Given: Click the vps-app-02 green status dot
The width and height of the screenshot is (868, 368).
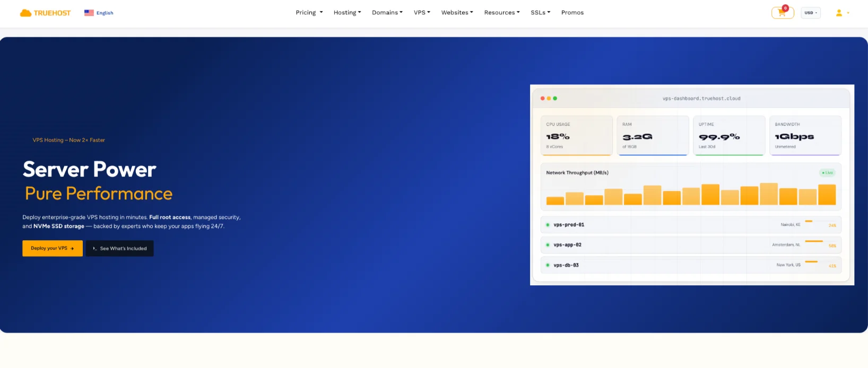Looking at the screenshot, I should 548,245.
